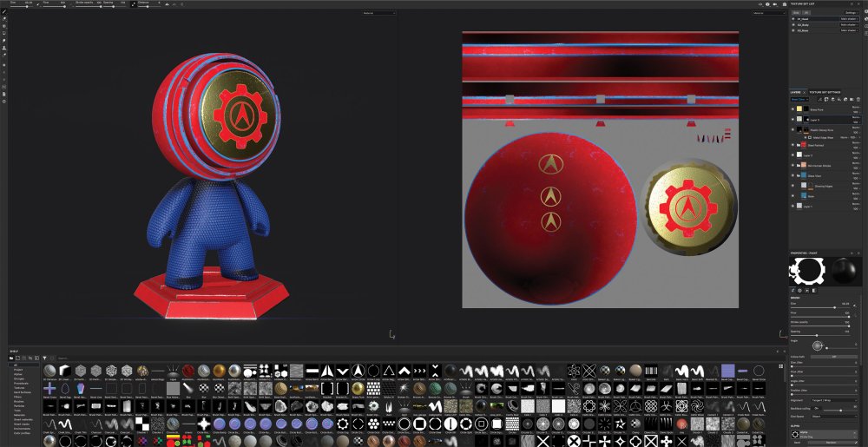Toggle visibility of bottom Layer 1
The image size is (868, 447).
pyautogui.click(x=792, y=207)
